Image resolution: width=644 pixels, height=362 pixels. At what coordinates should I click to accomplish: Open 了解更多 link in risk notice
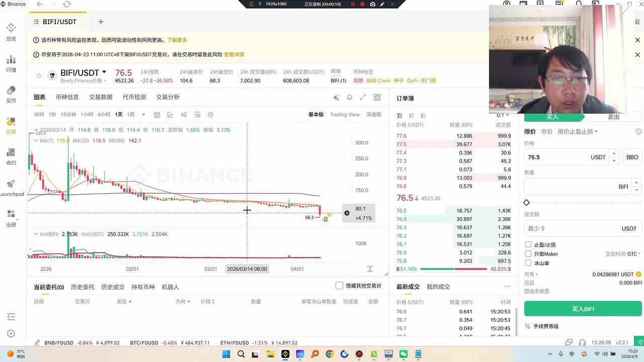[177, 40]
